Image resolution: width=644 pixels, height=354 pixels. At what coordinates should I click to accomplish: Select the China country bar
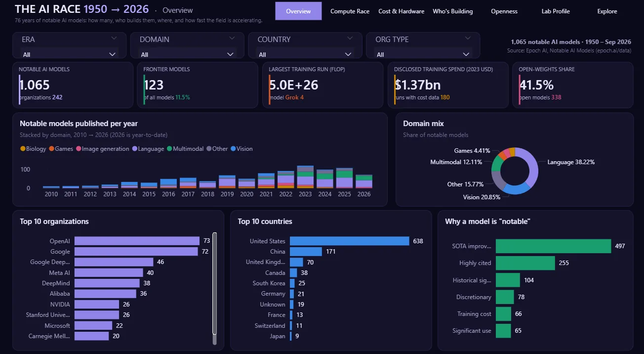306,252
